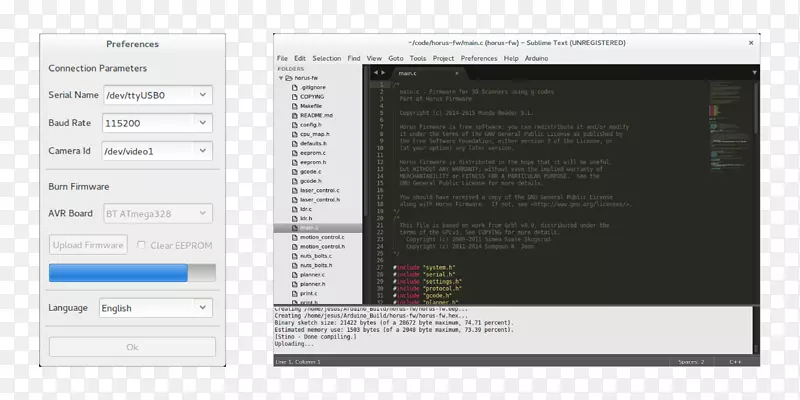This screenshot has height=400, width=800.
Task: Switch to the main.c editor tab
Action: pos(408,74)
